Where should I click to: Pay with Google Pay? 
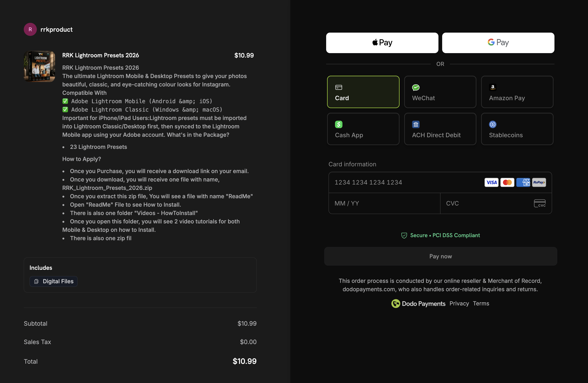point(498,43)
